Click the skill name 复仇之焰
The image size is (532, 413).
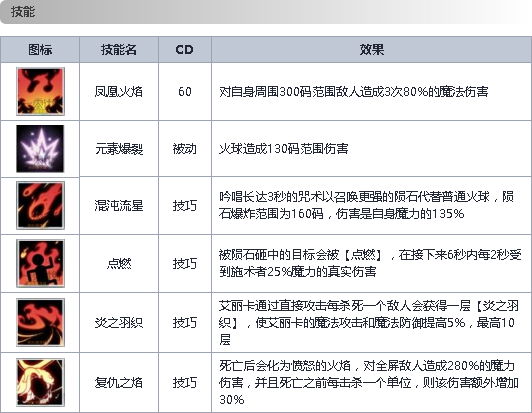(119, 383)
